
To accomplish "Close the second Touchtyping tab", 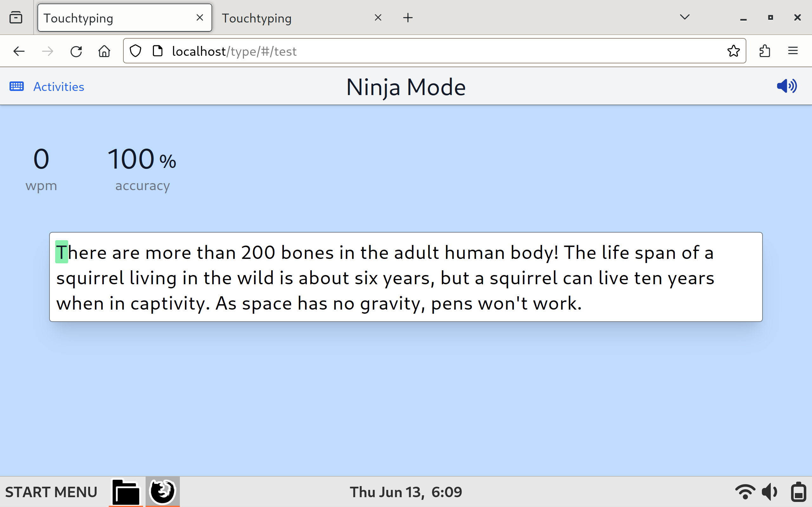I will pyautogui.click(x=378, y=18).
